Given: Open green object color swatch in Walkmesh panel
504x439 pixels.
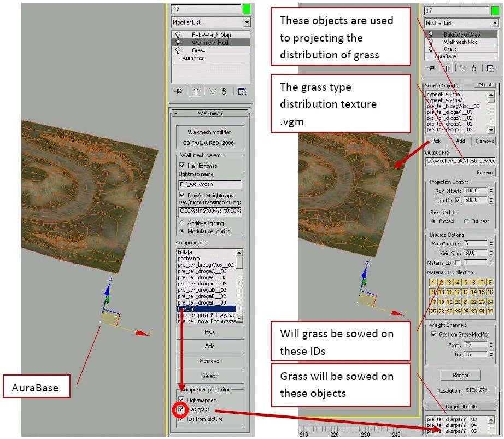Looking at the screenshot, I should pos(247,9).
